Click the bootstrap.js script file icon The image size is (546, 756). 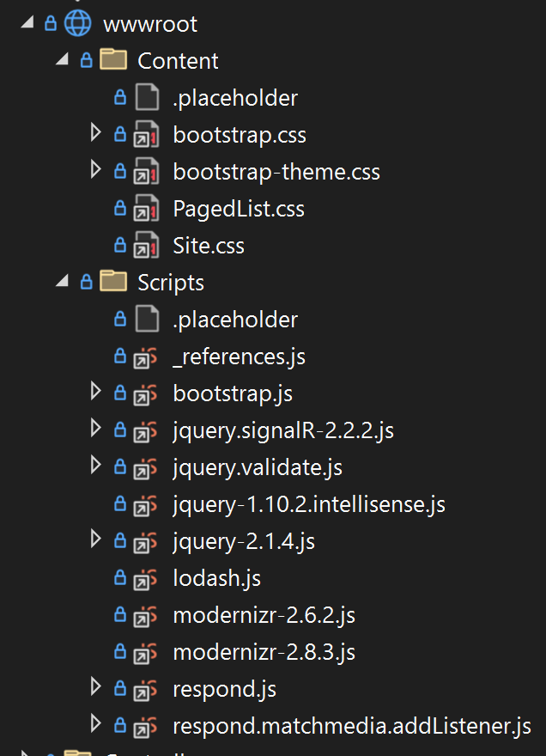[x=146, y=394]
